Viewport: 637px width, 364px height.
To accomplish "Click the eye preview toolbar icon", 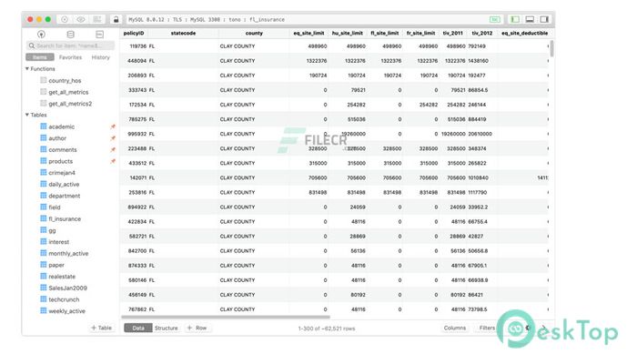I will pos(81,19).
